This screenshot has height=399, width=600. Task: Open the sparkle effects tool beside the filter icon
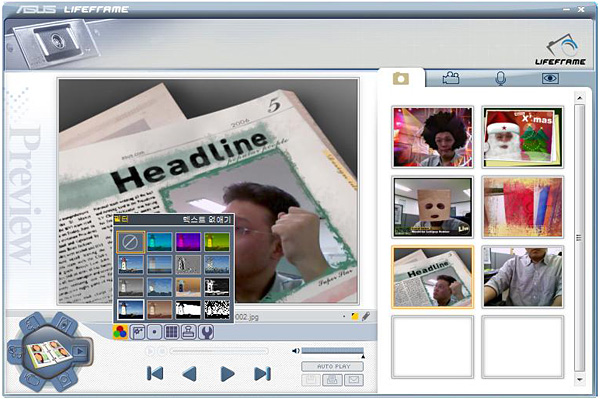point(137,332)
